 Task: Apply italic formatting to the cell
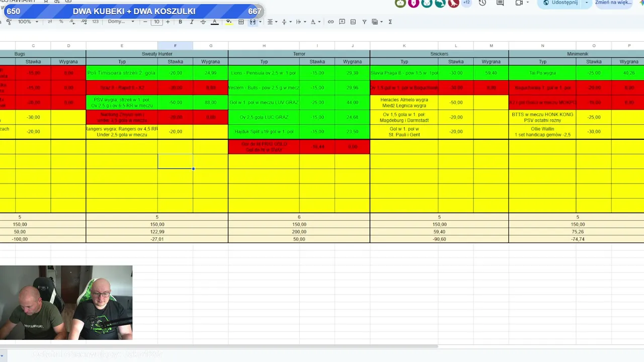[192, 22]
